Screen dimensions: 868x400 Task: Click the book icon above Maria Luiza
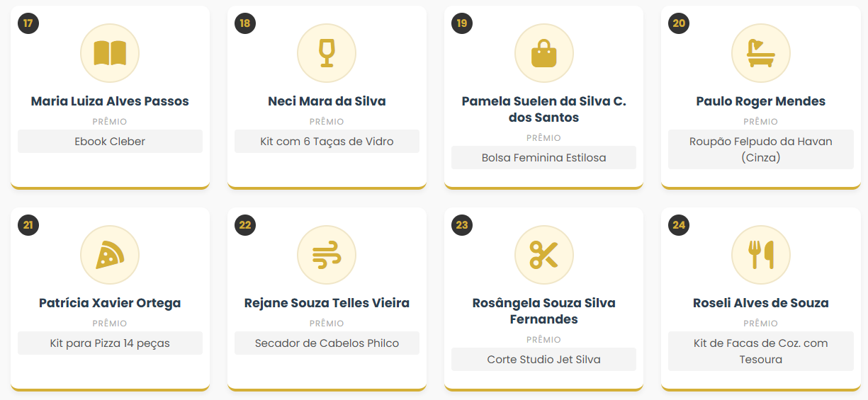110,53
